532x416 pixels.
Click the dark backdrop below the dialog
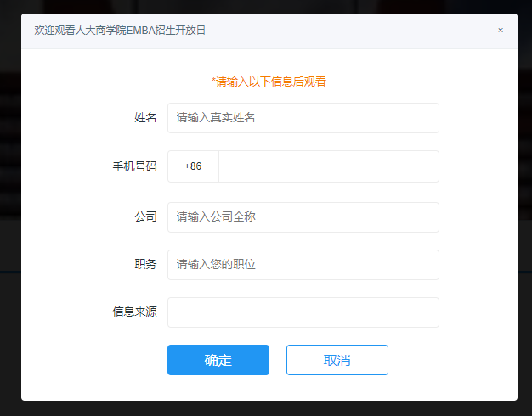tap(266, 408)
